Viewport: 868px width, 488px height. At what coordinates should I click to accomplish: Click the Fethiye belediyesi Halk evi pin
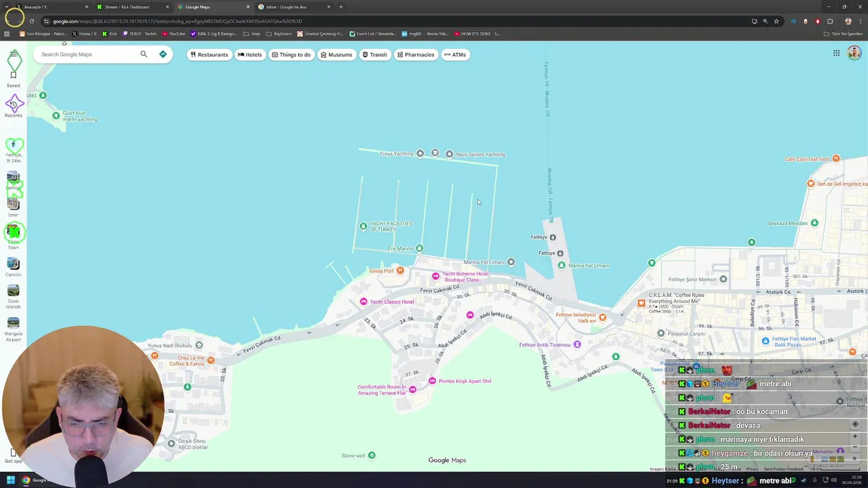tap(602, 317)
